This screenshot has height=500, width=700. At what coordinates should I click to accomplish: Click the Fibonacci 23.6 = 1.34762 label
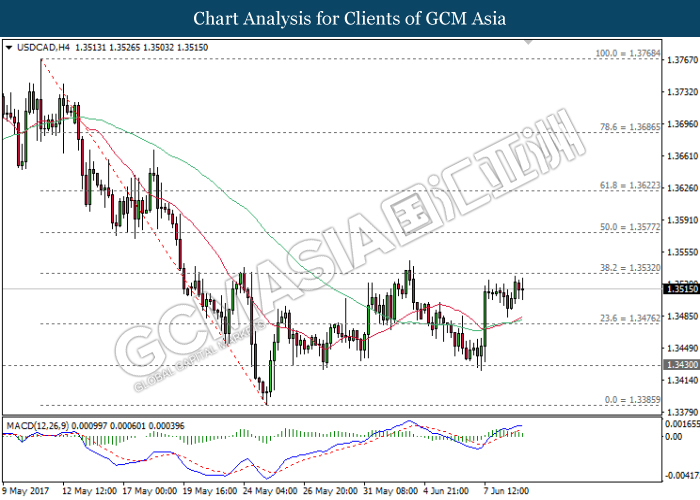(630, 318)
